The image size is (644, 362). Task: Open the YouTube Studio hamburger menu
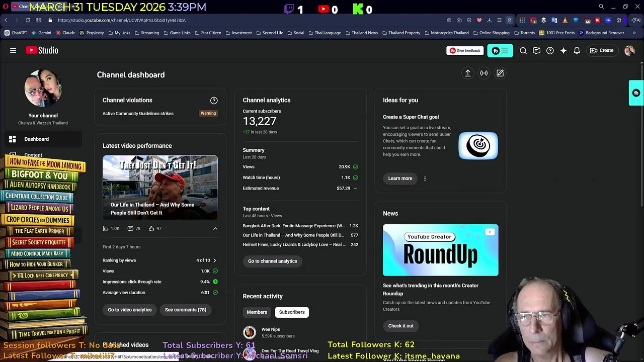(13, 50)
